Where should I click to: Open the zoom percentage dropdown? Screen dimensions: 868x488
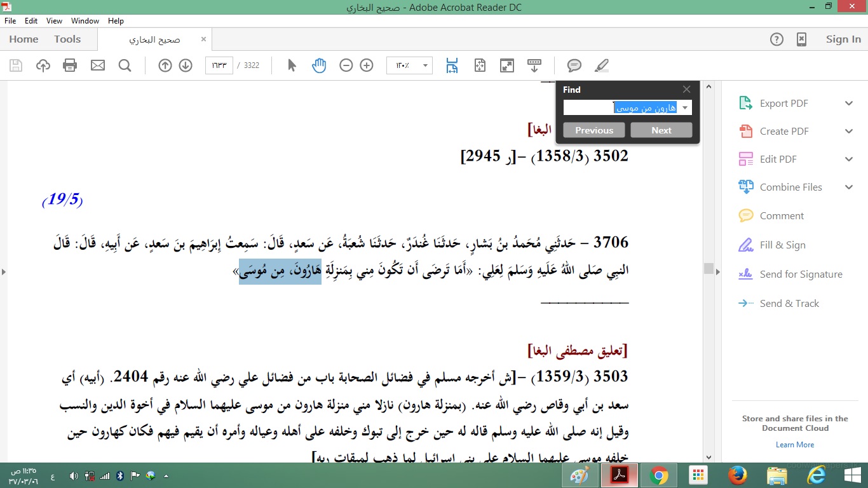[x=424, y=65]
